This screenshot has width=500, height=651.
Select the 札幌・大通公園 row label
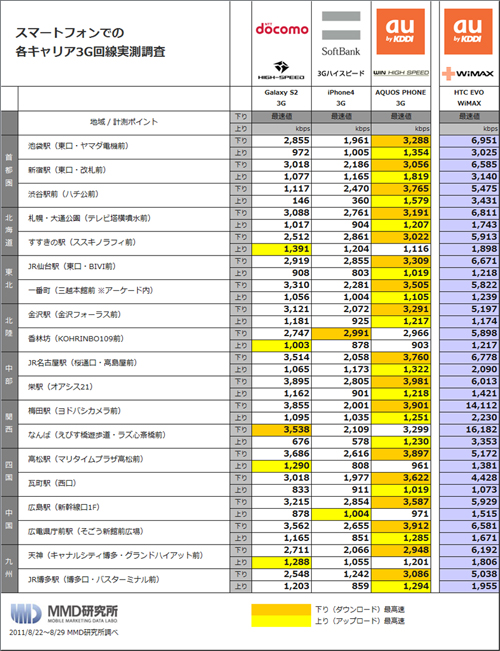90,218
